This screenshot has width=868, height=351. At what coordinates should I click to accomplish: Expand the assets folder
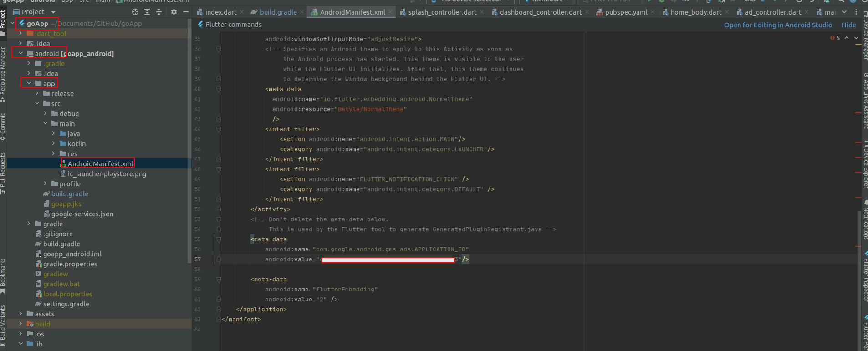pos(21,314)
